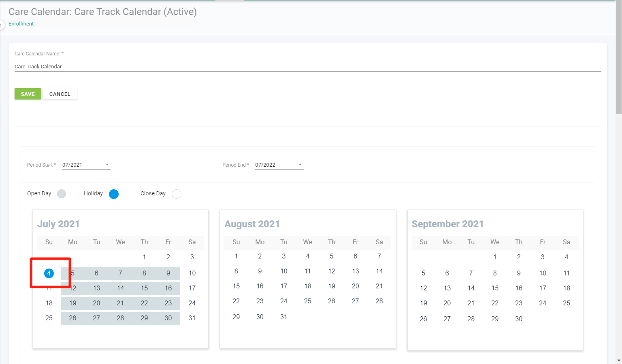The width and height of the screenshot is (622, 364).
Task: Open the Period Start 07/2021 dropdown
Action: 86,165
